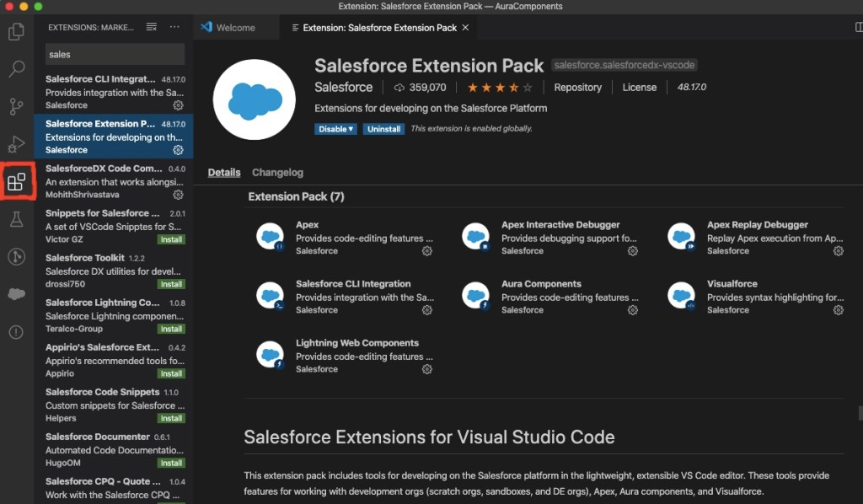Open the More Actions ellipsis menu in Extensions panel
863x504 pixels.
coord(174,26)
